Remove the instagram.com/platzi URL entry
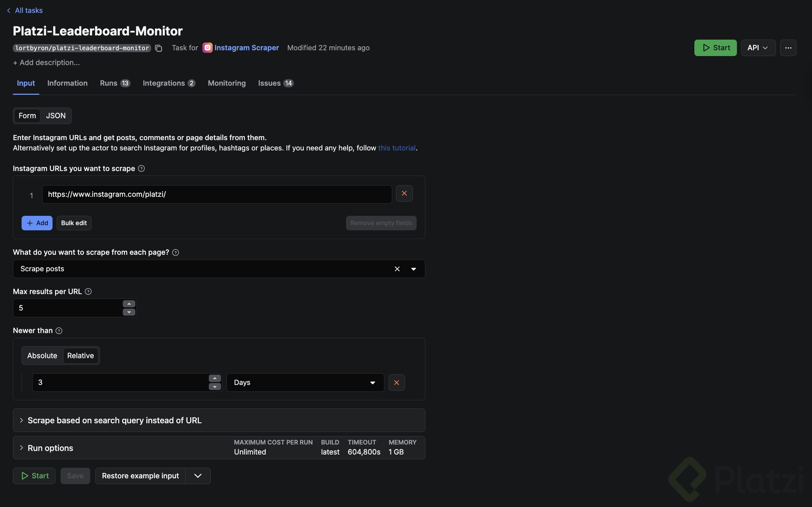The height and width of the screenshot is (507, 812). point(404,194)
